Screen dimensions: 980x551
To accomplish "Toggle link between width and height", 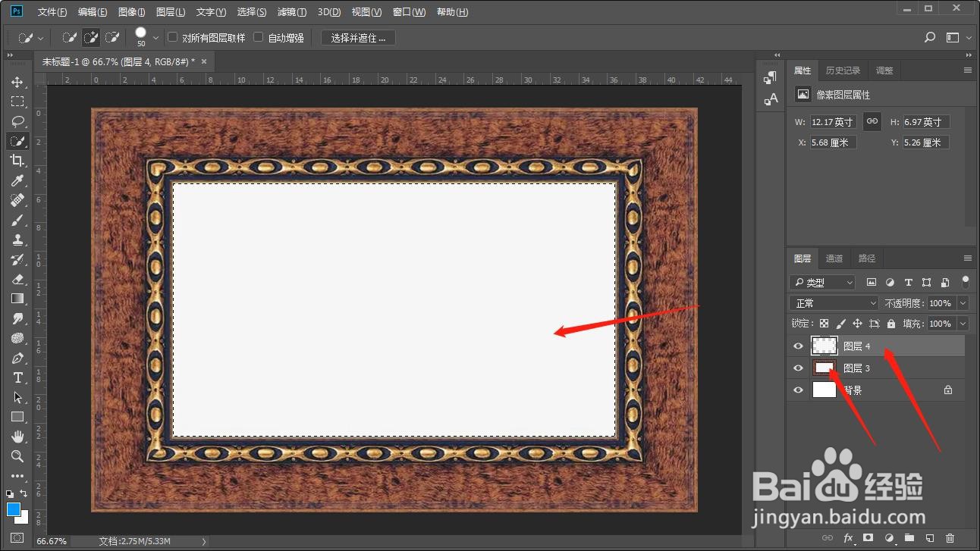I will [x=872, y=121].
